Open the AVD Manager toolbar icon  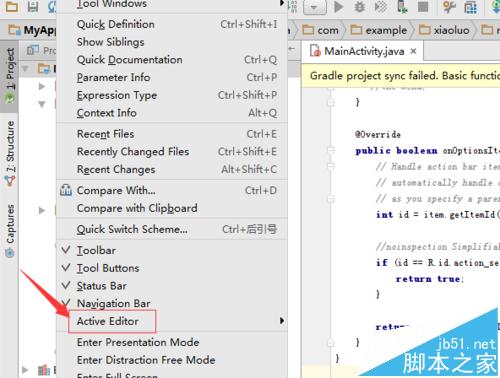coord(470,7)
